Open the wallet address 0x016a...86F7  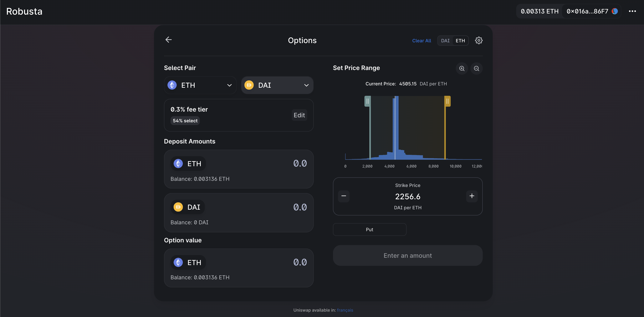pos(591,11)
